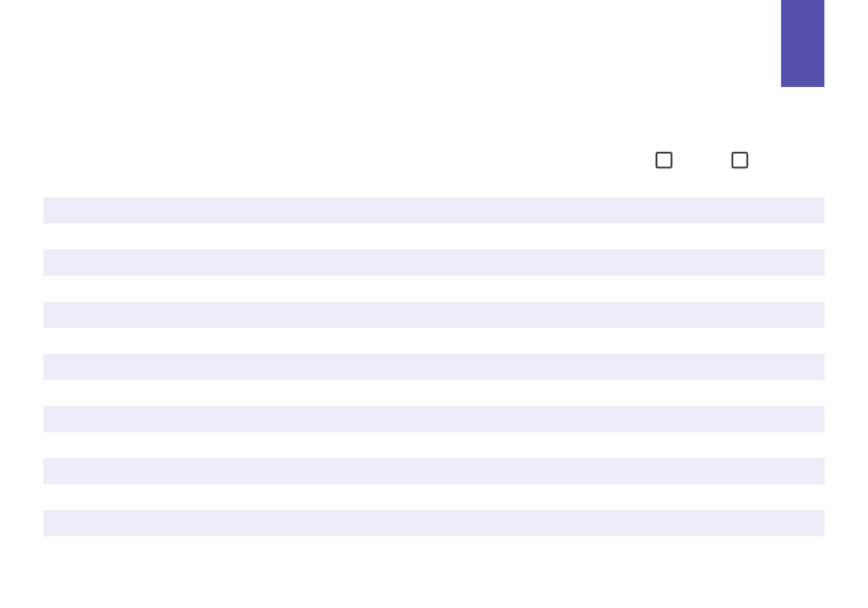Click white row between first and second shaded rows
The width and height of the screenshot is (868, 608).
point(433,237)
